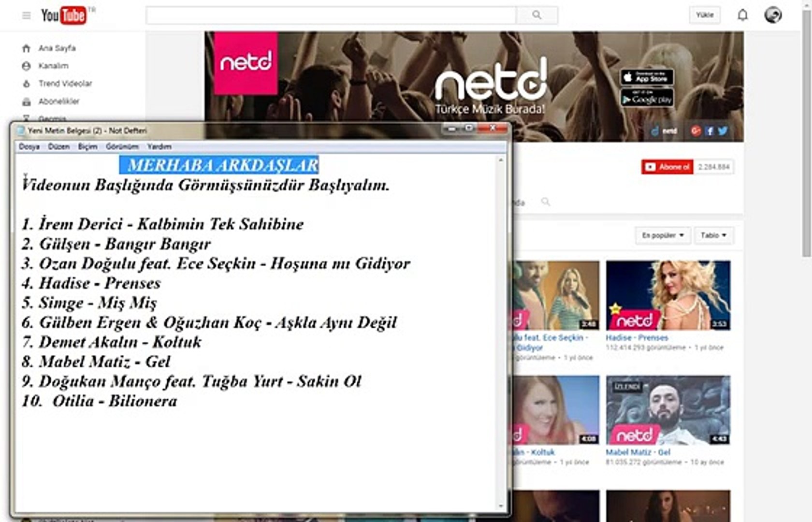812x522 pixels.
Task: Click the Notepad scrollbar down arrow
Action: coord(501,506)
